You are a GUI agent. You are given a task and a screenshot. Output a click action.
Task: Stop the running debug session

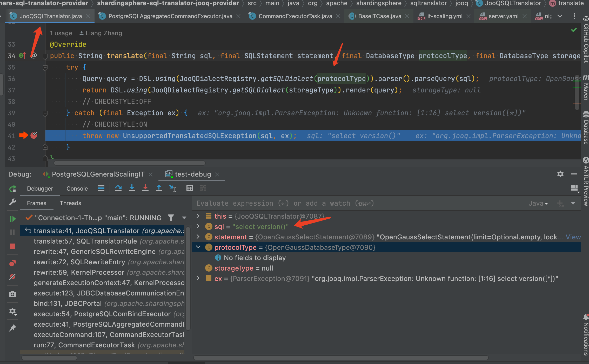click(12, 246)
